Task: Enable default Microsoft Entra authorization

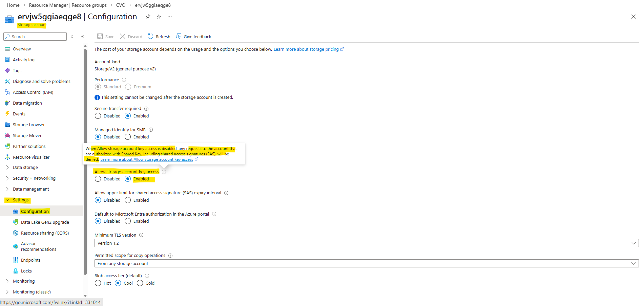Action: (128, 221)
